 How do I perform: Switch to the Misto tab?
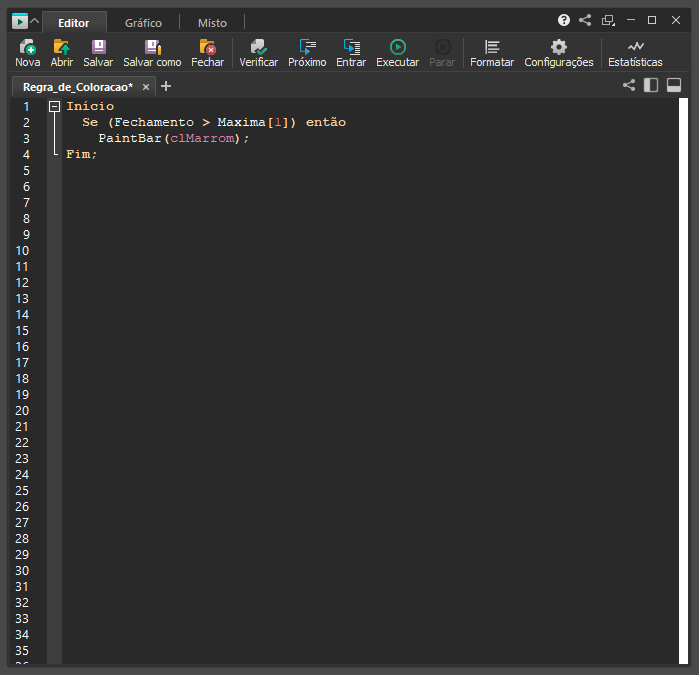(212, 22)
